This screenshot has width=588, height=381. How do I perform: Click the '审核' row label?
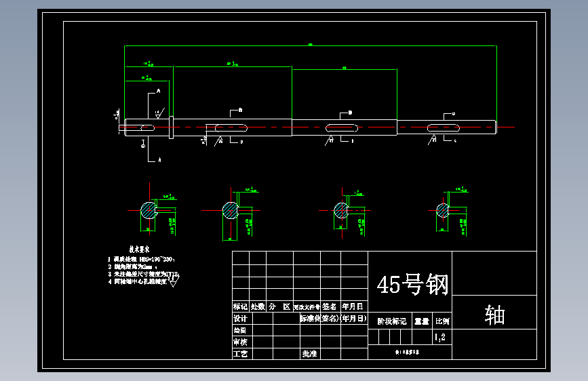pos(240,342)
